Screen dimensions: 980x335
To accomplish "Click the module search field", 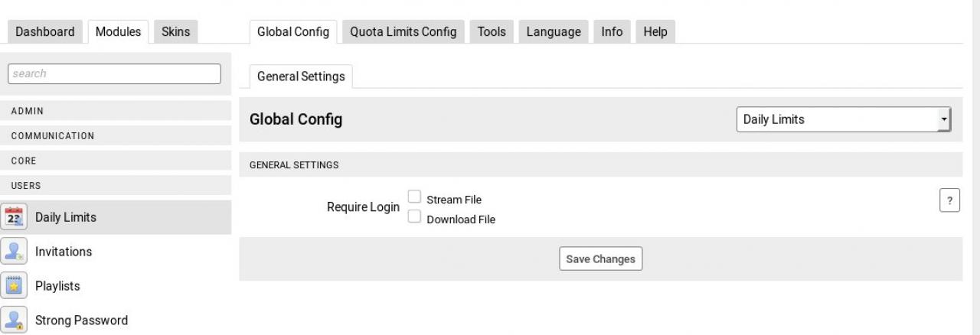I will [x=114, y=73].
